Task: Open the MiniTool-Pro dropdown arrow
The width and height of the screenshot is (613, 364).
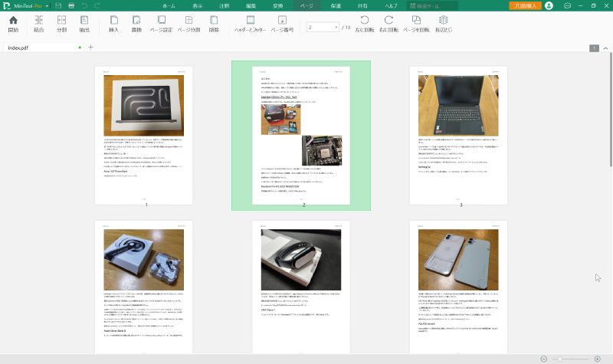Action: pyautogui.click(x=47, y=6)
